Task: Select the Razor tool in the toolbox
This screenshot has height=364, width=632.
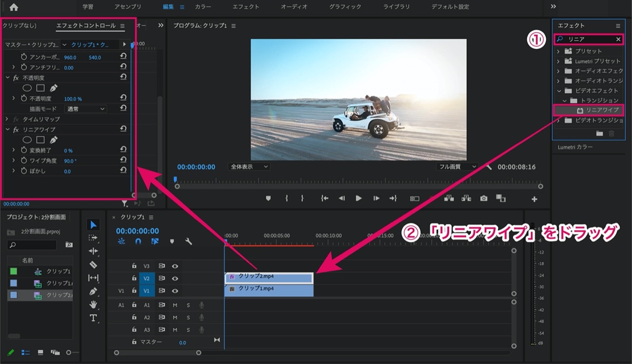Action: pyautogui.click(x=93, y=264)
